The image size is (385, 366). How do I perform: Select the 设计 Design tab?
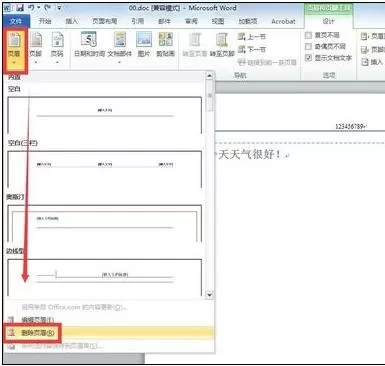328,21
